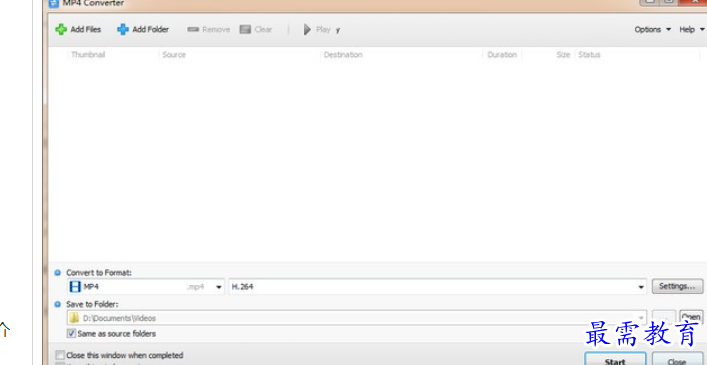Click the MP4 Converter title bar icon
The image size is (707, 365).
(53, 4)
